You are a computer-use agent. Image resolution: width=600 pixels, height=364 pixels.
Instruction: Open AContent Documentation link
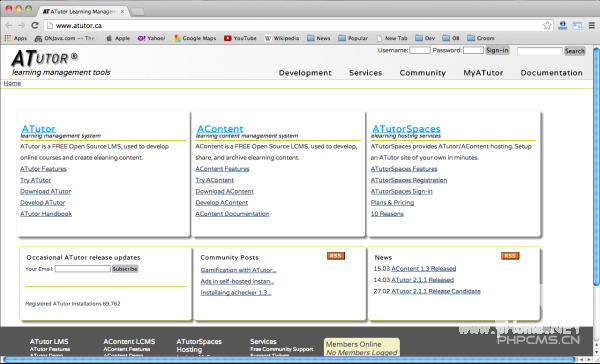tap(232, 214)
